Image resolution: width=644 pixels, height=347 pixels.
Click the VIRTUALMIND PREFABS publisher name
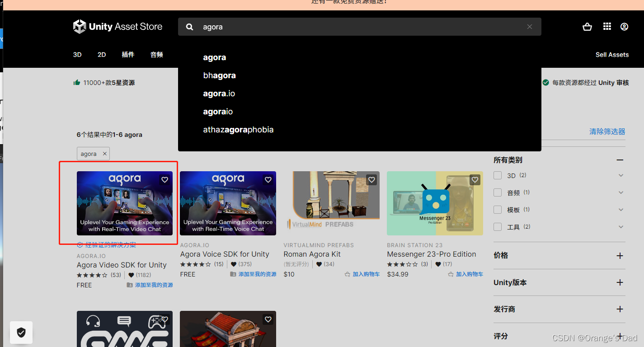coord(319,245)
